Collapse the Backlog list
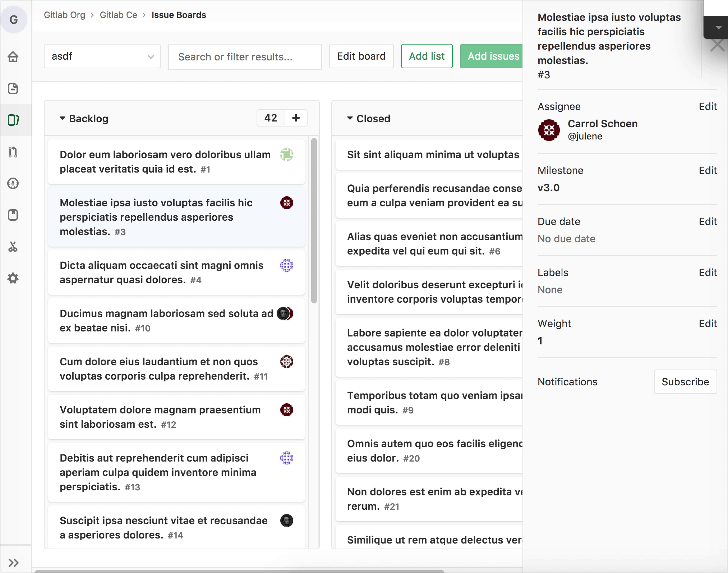The width and height of the screenshot is (728, 573). [63, 118]
